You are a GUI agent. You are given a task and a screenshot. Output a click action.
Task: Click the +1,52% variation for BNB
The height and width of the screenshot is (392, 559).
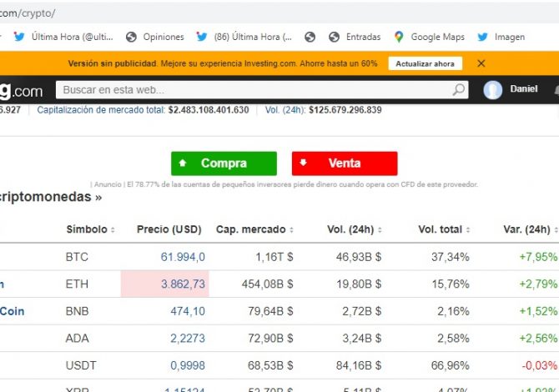click(x=538, y=311)
